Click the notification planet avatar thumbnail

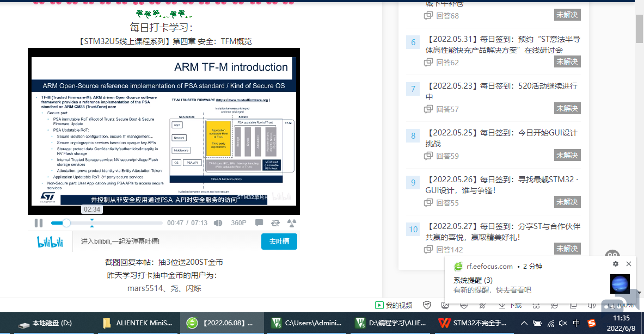coord(620,284)
